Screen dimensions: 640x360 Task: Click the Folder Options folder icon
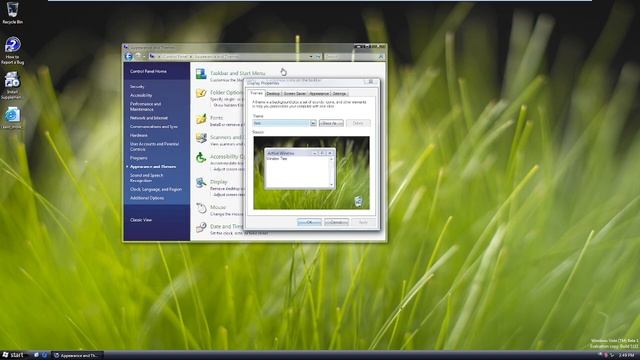[201, 93]
